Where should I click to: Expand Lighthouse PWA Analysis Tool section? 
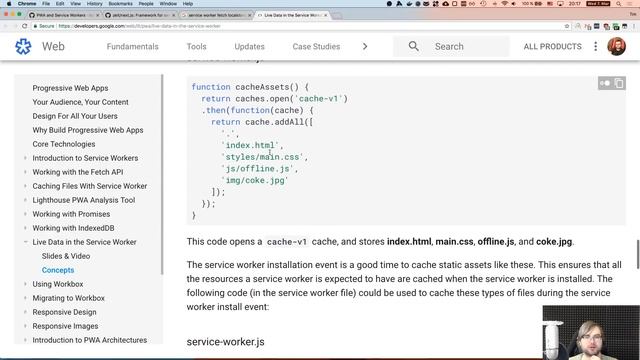point(25,200)
